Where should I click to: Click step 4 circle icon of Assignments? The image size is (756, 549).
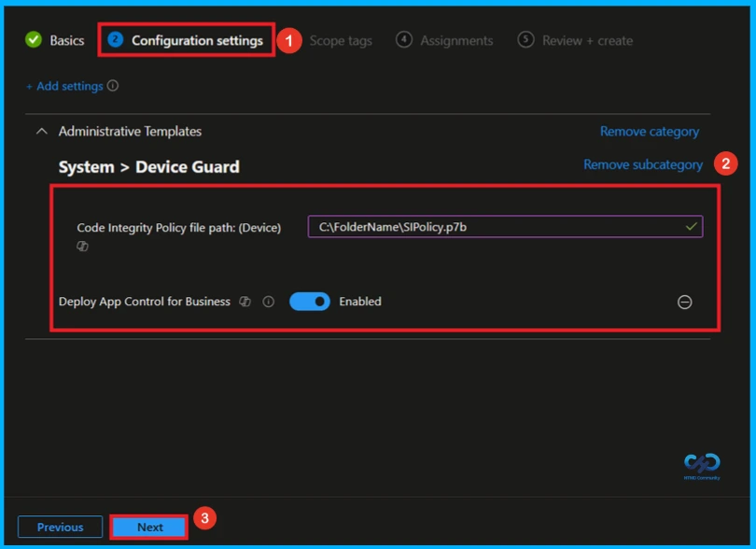[404, 39]
